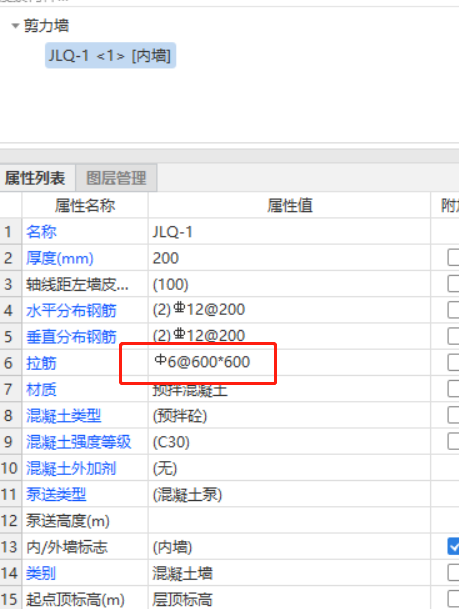The height and width of the screenshot is (609, 459).
Task: Tick the checkbox in the 轴线距左墙皮 row
Action: (453, 284)
